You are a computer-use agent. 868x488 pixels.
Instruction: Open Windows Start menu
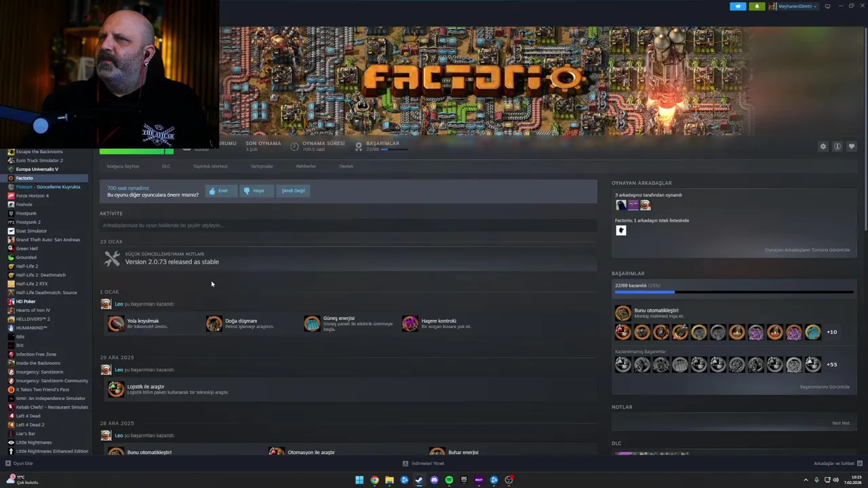coord(359,480)
